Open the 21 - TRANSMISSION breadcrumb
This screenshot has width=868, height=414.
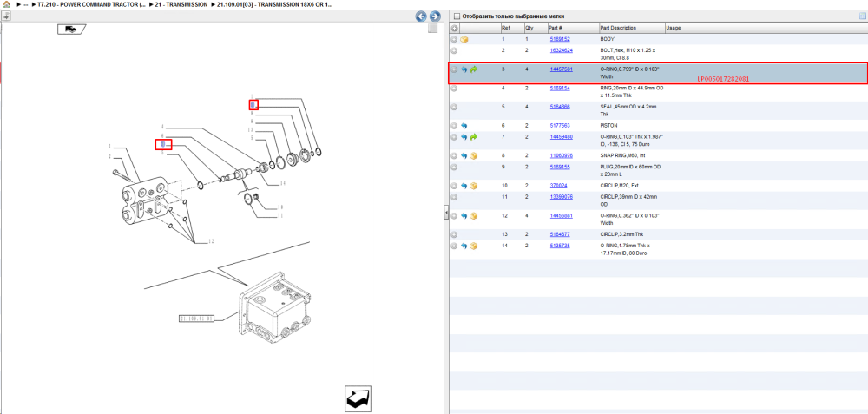181,4
